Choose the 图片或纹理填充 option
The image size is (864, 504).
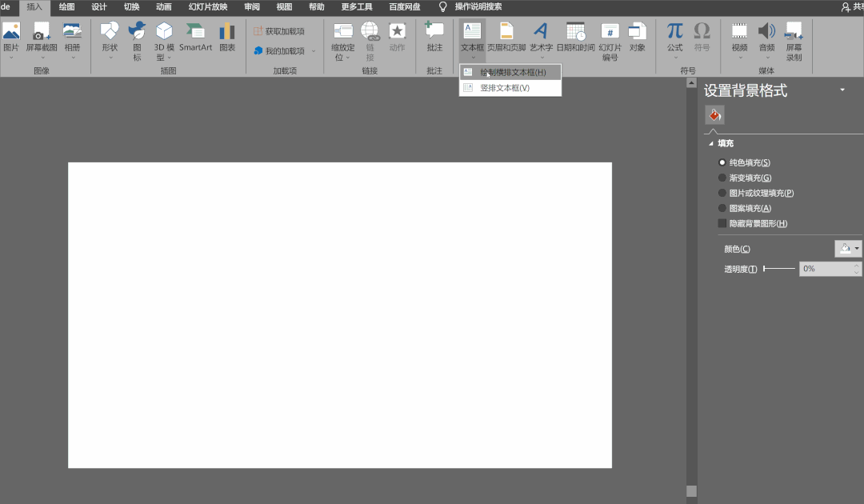[723, 193]
